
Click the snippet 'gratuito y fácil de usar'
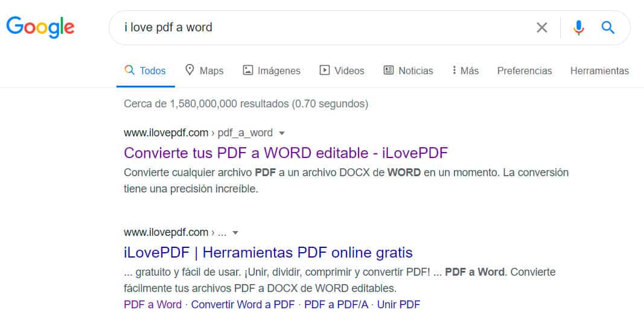tap(188, 272)
